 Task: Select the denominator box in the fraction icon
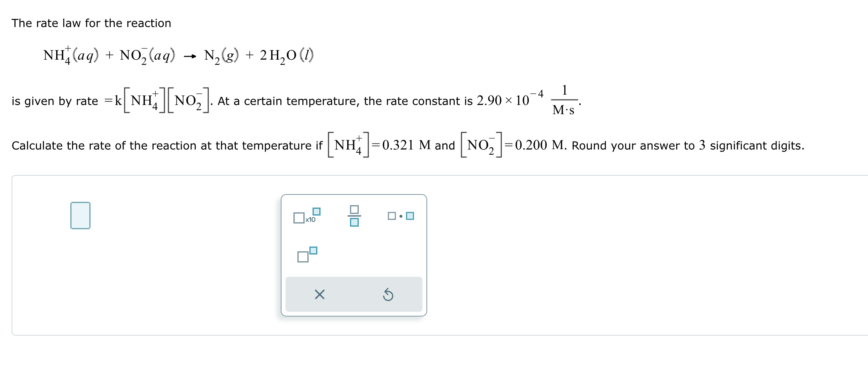[x=354, y=223]
